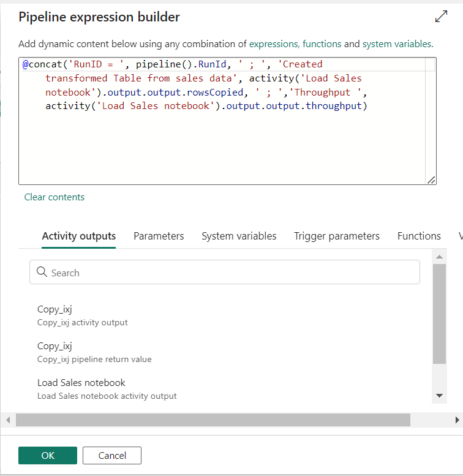
Task: Click the 'RunID = ' string literal
Action: (96, 64)
